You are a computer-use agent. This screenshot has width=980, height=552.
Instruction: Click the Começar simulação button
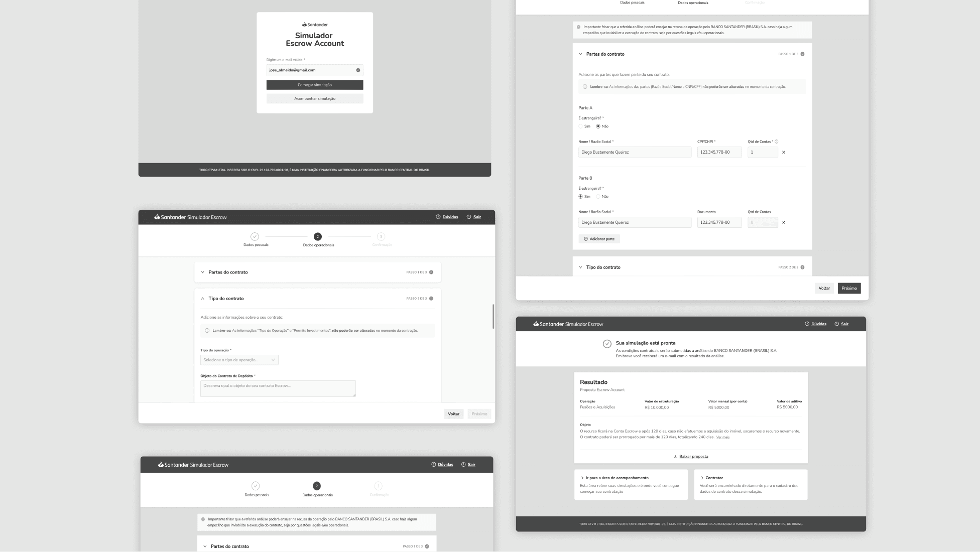pyautogui.click(x=315, y=85)
